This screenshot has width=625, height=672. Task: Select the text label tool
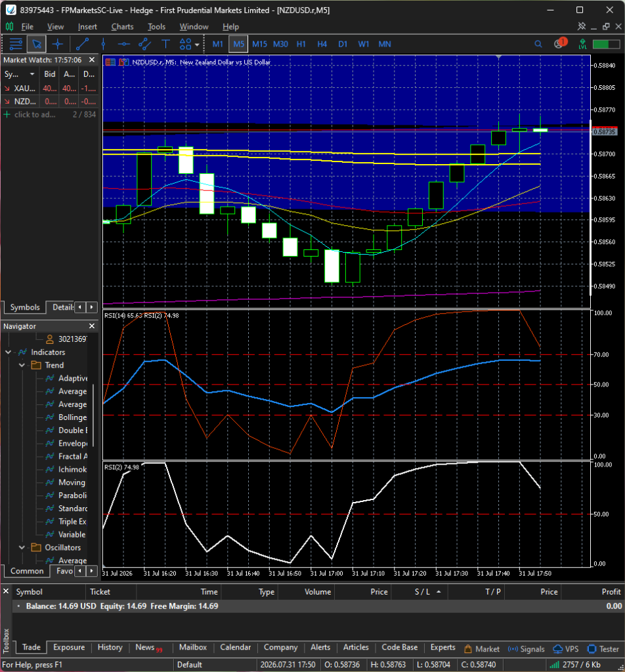point(165,44)
